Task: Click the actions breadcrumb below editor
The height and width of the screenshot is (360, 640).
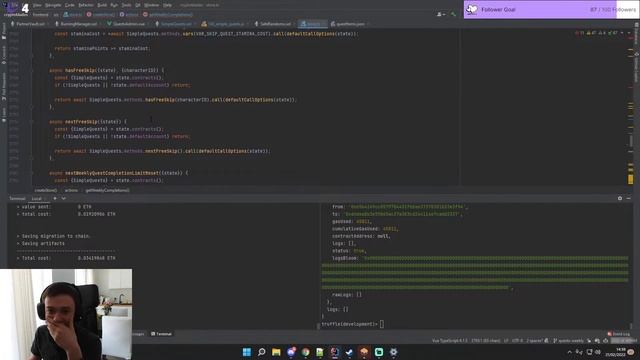Action: point(71,190)
